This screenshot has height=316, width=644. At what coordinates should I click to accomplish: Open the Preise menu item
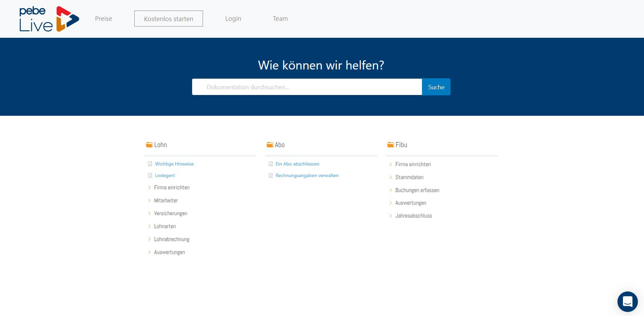103,19
